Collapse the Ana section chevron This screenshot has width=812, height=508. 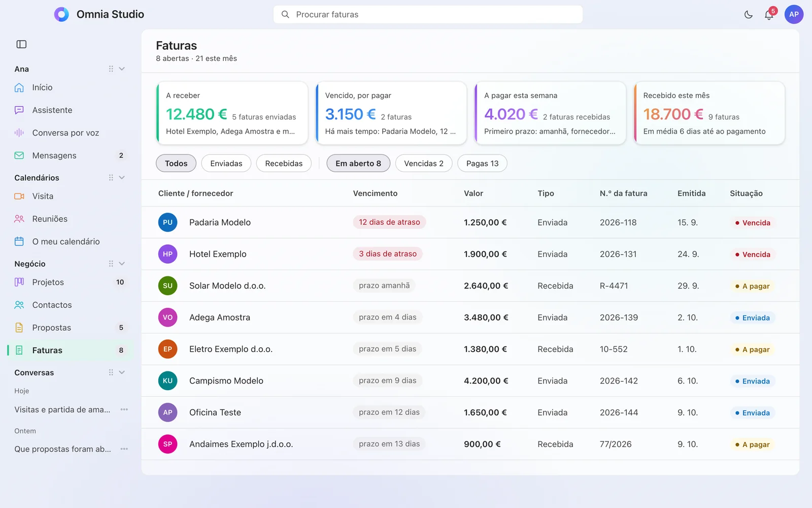(x=122, y=69)
